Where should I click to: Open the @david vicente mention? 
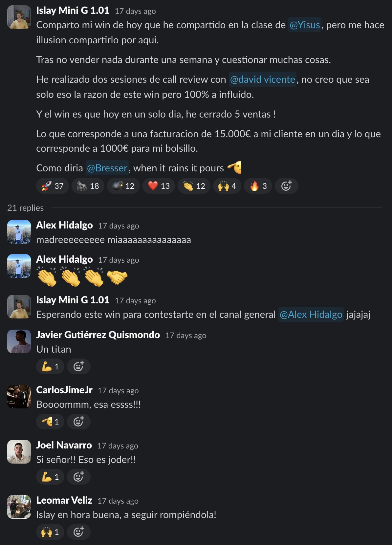[263, 79]
